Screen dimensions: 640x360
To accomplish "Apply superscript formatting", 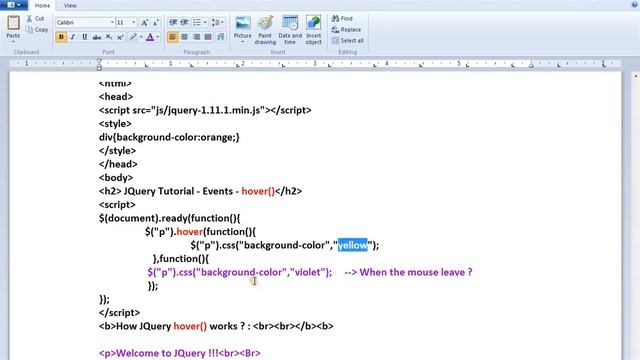I will pos(120,37).
